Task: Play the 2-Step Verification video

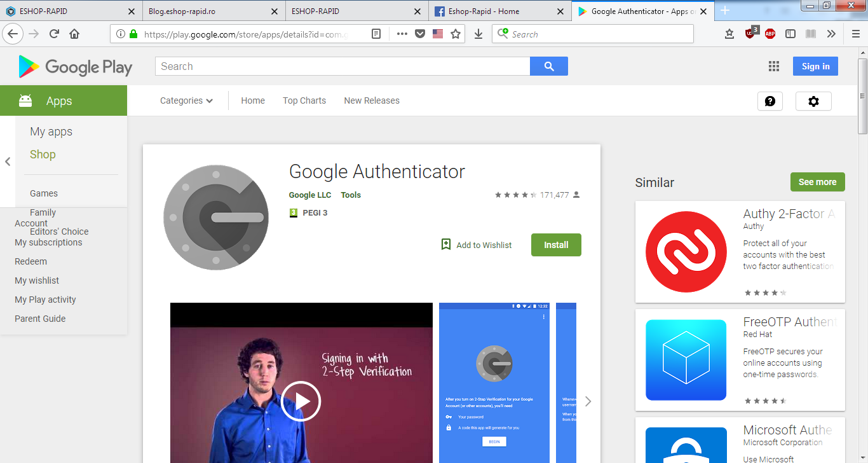Action: [x=301, y=401]
